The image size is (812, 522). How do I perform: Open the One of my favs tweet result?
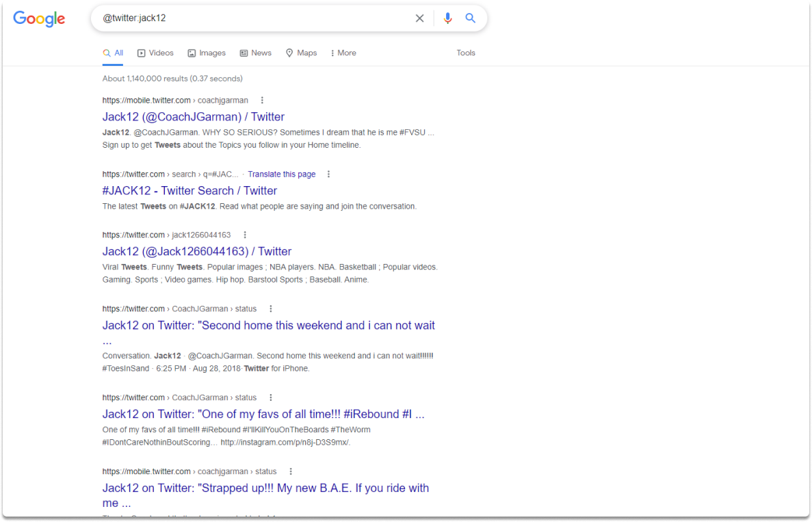click(x=263, y=415)
